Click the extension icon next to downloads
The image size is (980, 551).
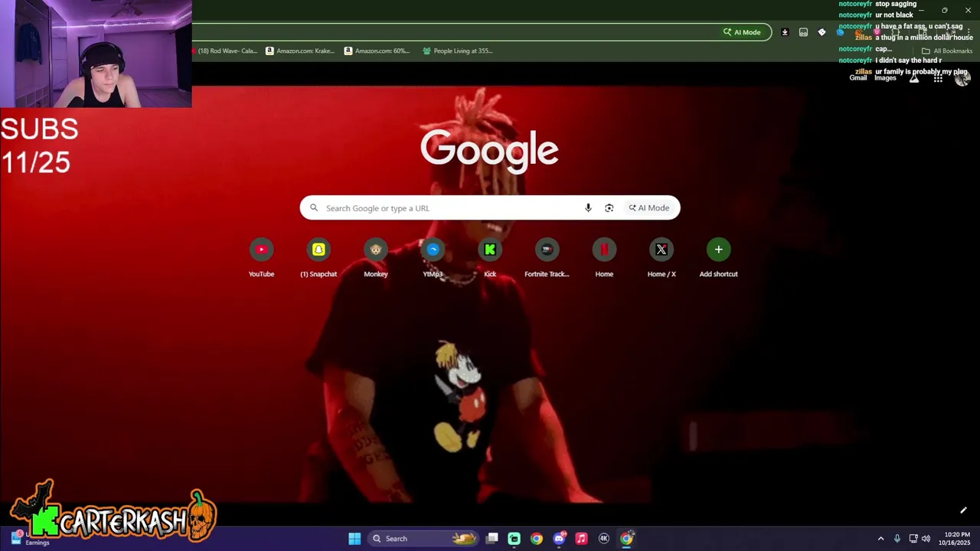coord(803,32)
